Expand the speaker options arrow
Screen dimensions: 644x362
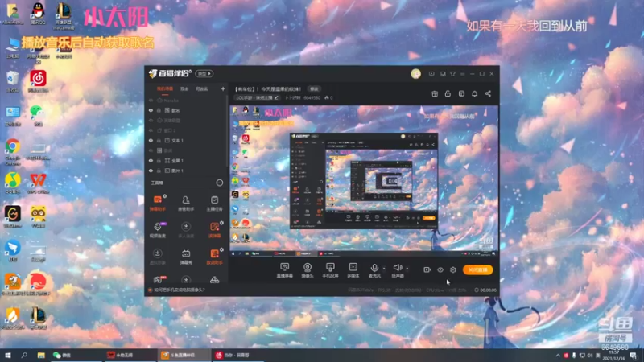(x=407, y=269)
